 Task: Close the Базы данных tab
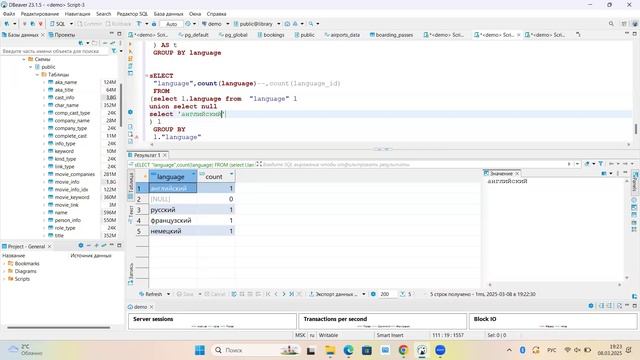43,35
